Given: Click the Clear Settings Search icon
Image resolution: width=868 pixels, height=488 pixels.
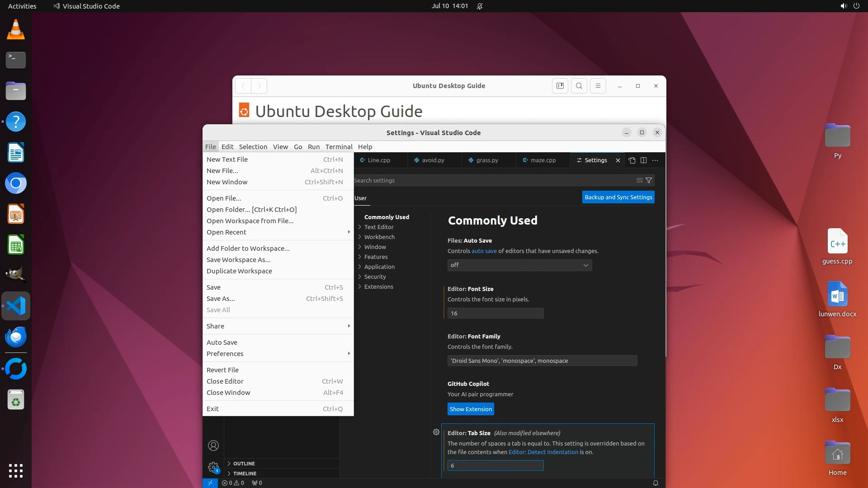Looking at the screenshot, I should pyautogui.click(x=639, y=180).
